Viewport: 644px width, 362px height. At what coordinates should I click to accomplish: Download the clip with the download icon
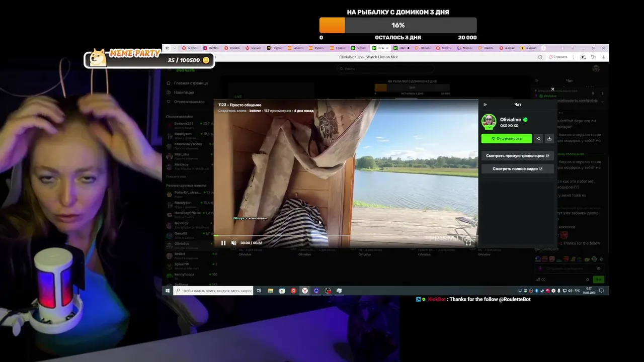coord(549,138)
